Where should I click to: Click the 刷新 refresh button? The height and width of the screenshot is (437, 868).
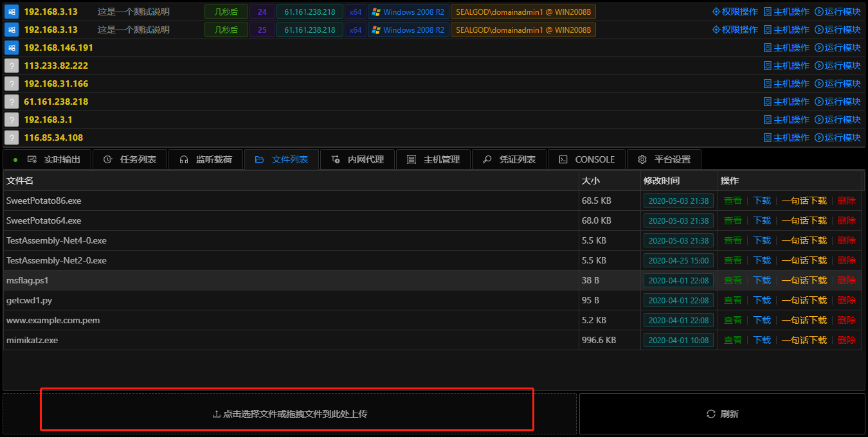pos(722,414)
